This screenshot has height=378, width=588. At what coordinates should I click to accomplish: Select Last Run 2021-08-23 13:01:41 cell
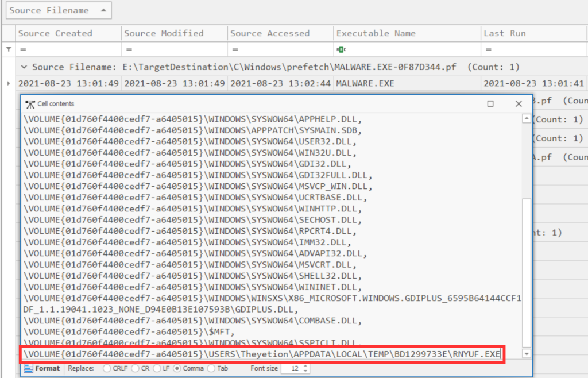point(534,84)
